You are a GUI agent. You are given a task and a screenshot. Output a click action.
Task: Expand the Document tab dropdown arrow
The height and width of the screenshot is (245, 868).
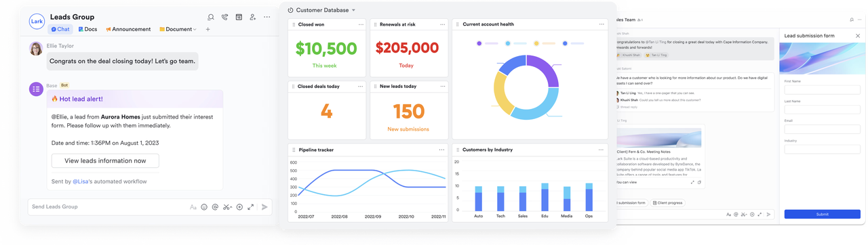195,30
